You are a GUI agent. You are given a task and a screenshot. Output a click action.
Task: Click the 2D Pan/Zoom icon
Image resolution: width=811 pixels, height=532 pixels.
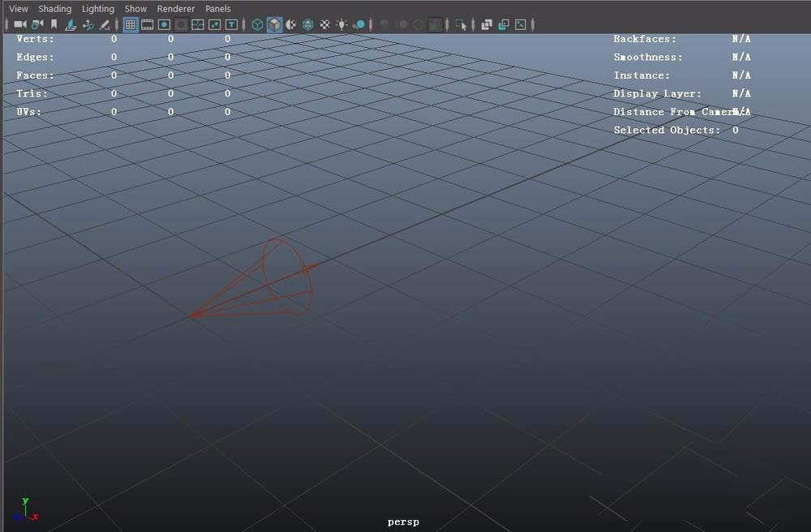pyautogui.click(x=88, y=24)
